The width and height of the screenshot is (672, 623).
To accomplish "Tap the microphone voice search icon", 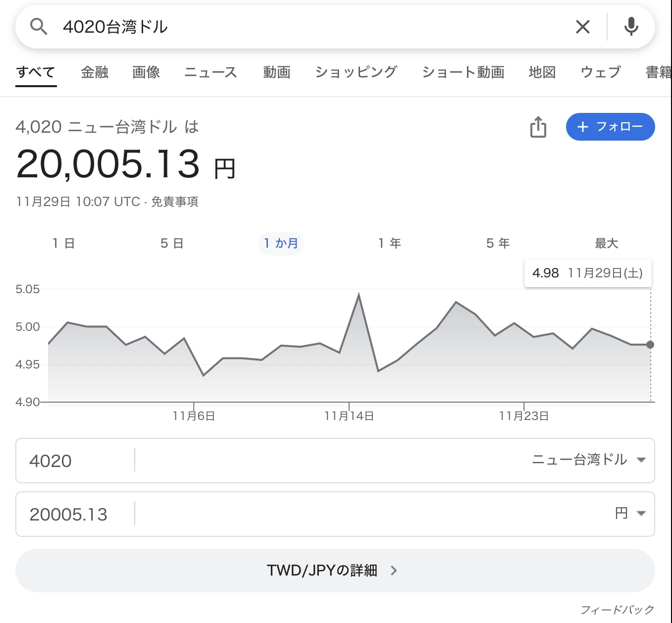I will (x=631, y=27).
